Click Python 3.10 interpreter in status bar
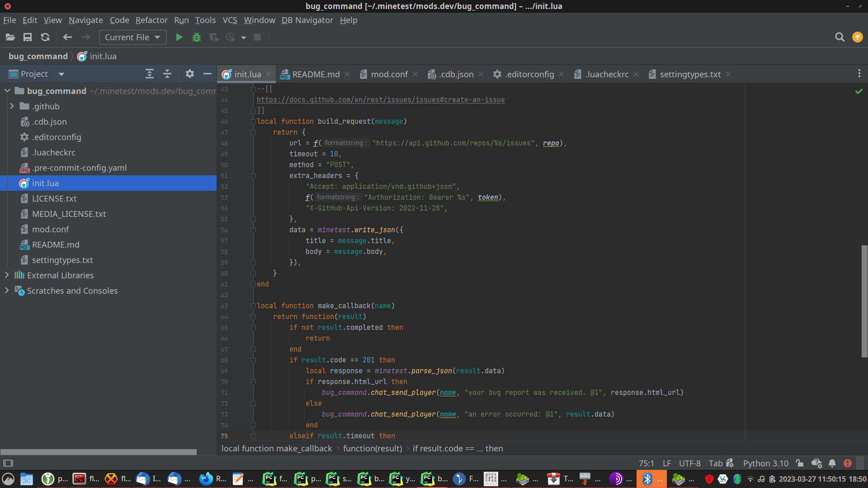This screenshot has height=488, width=868. click(765, 463)
